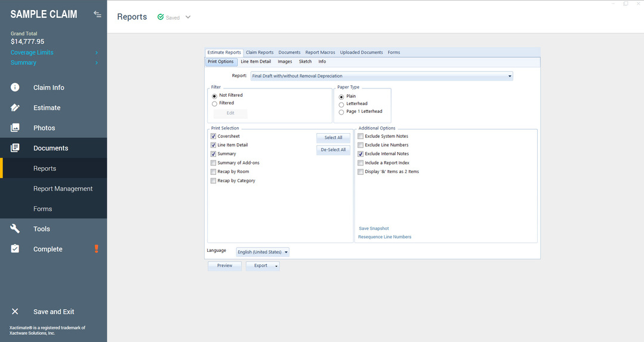
Task: Select the Filtered radio option
Action: (215, 104)
